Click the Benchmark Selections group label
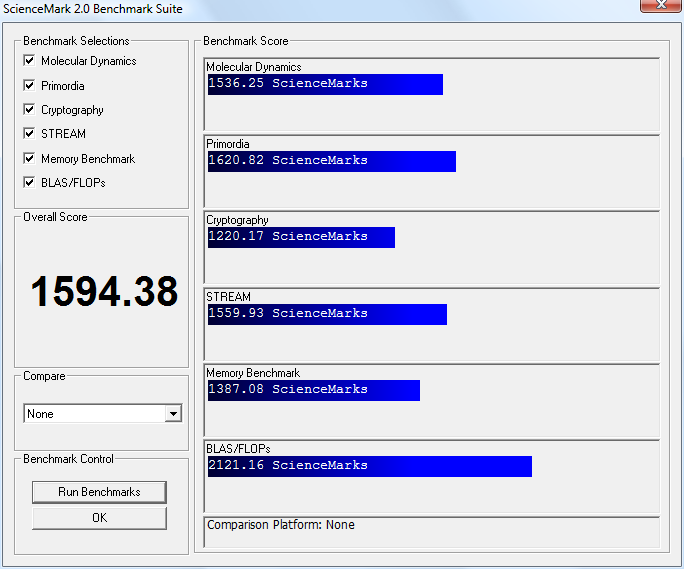This screenshot has width=684, height=569. point(76,41)
